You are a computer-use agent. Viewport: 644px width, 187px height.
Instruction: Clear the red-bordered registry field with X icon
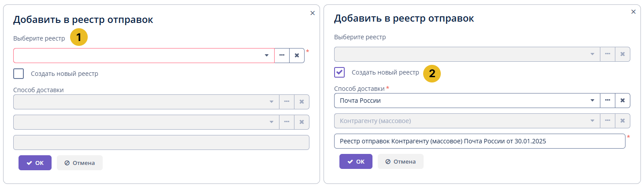coord(297,56)
